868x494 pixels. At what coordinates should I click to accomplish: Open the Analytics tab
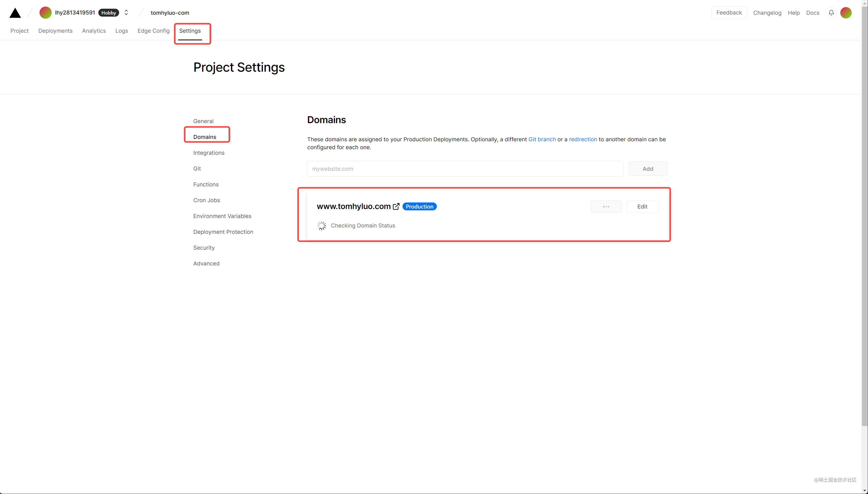(94, 31)
